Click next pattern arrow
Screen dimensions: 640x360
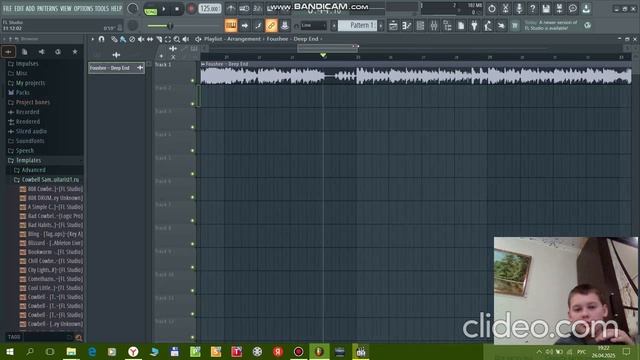coord(381,26)
